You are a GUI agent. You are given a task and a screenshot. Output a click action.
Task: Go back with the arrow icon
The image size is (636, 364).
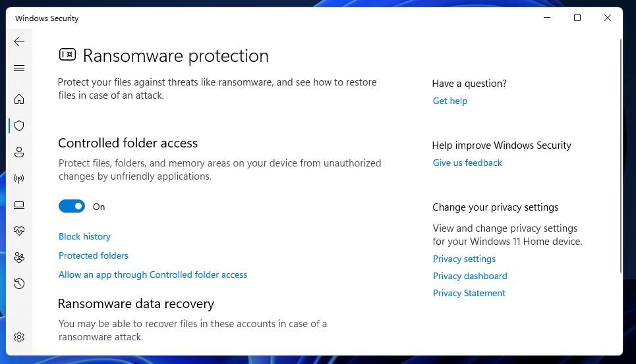pos(19,41)
